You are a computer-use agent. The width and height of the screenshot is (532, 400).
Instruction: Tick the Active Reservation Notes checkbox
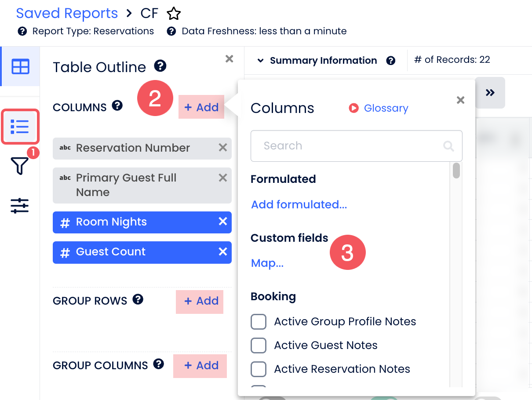(259, 369)
